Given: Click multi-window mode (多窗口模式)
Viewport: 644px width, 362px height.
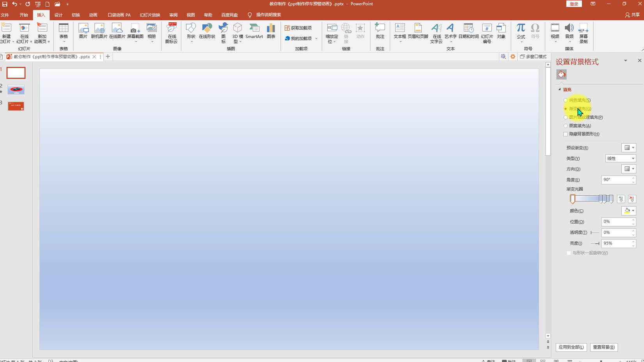Looking at the screenshot, I should pos(533,57).
